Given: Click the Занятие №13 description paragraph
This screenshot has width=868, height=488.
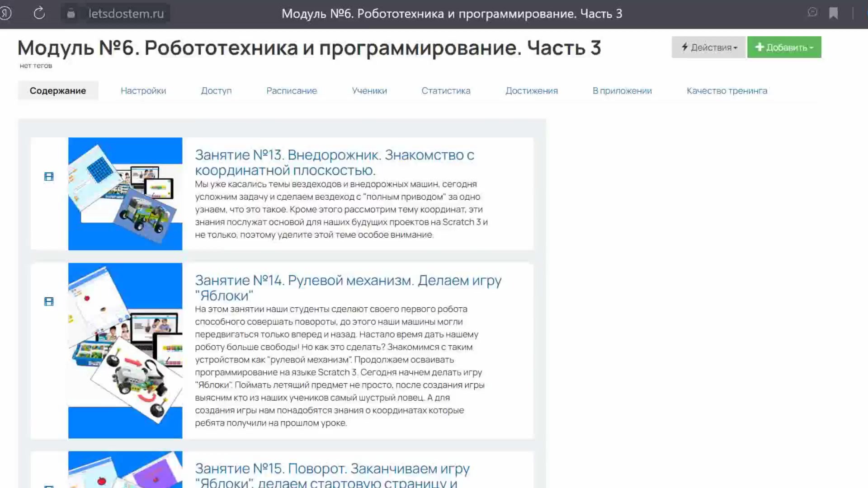Looking at the screenshot, I should point(341,209).
